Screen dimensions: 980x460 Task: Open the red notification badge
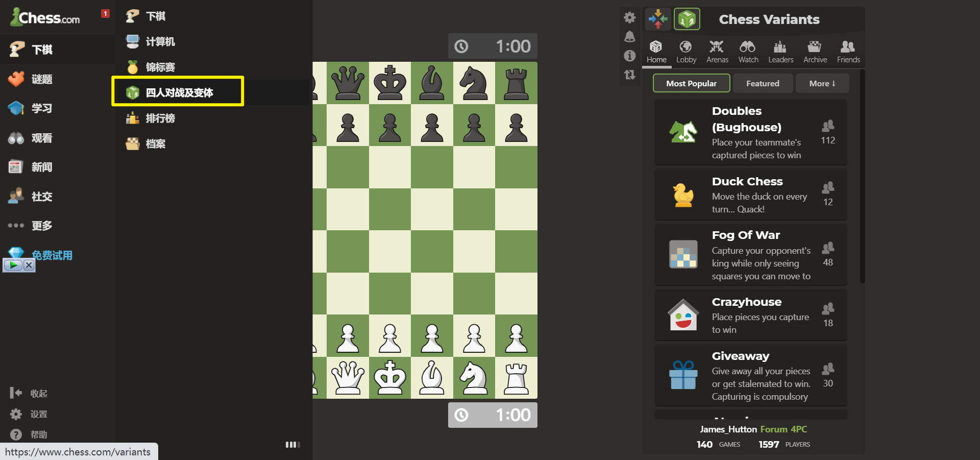[x=105, y=14]
